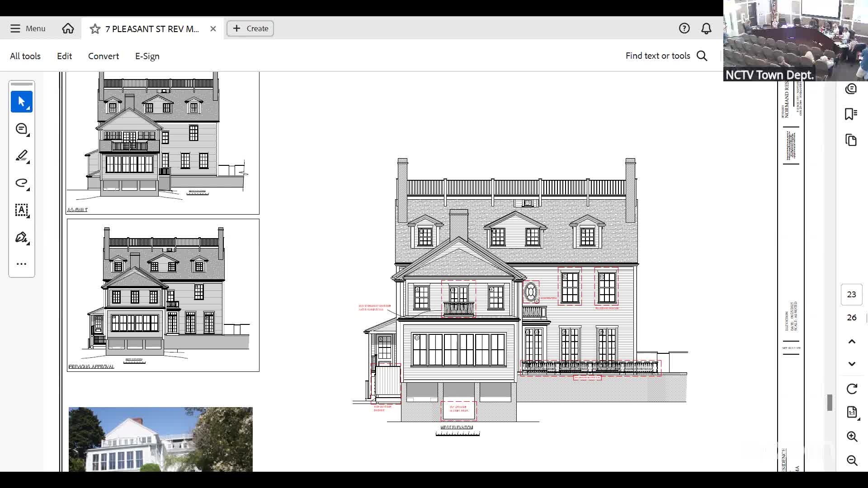Star the 7 PLEASANT ST REV document
Viewport: 868px width, 488px height.
click(95, 29)
